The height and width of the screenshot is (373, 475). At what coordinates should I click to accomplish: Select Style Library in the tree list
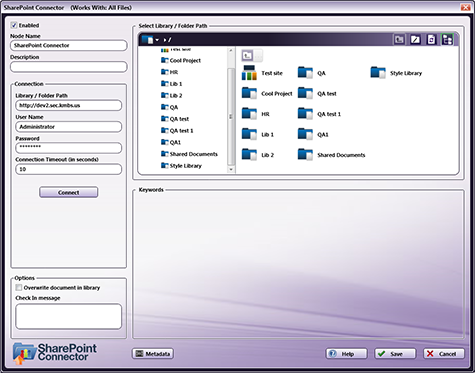(181, 166)
